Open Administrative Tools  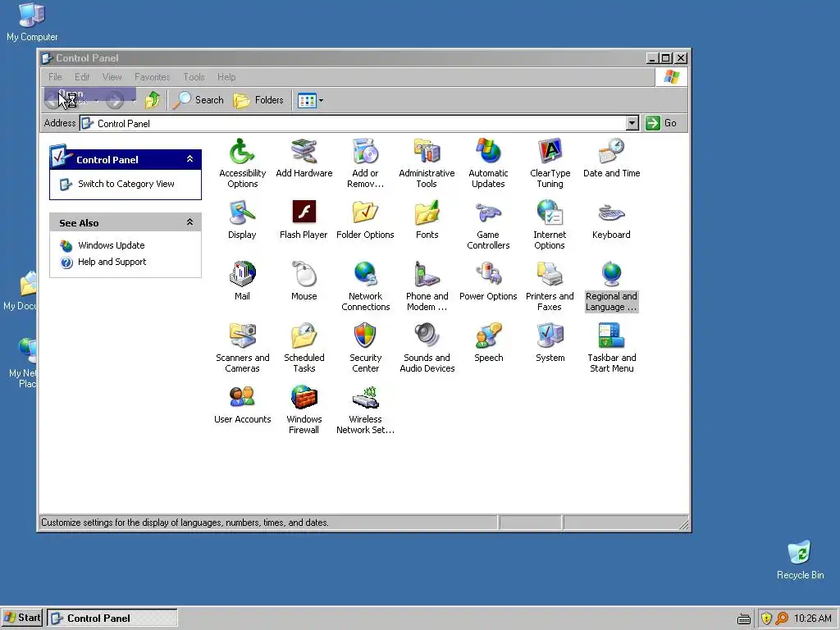(427, 163)
